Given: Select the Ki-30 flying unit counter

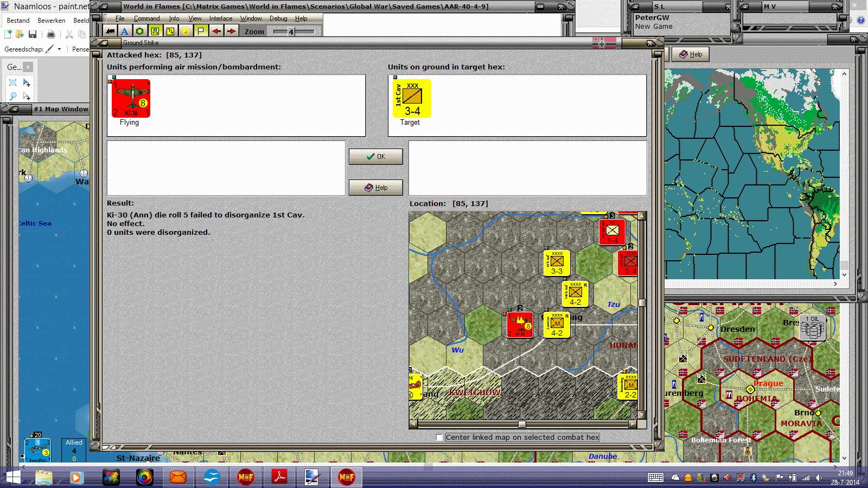Looking at the screenshot, I should (131, 98).
